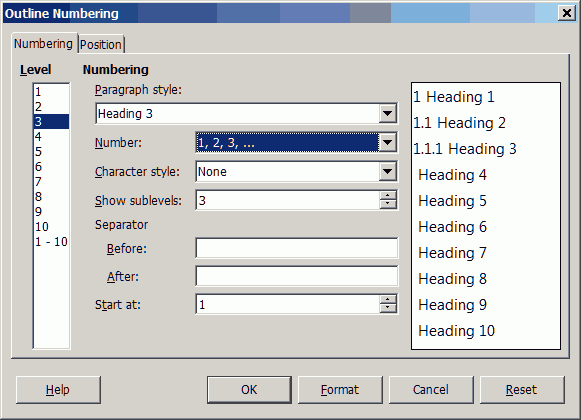Viewport: 581px width, 420px height.
Task: Open the Paragraph style dropdown
Action: [388, 113]
